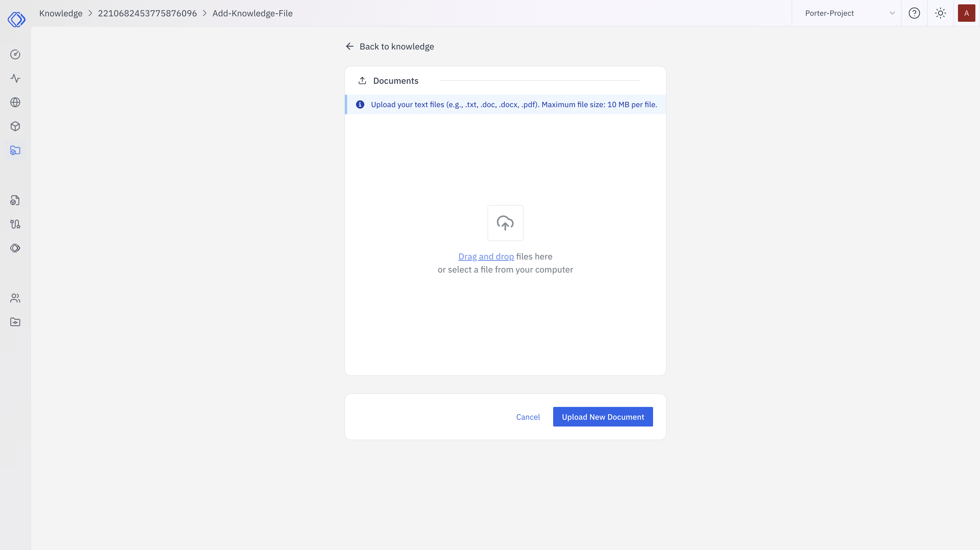Image resolution: width=980 pixels, height=550 pixels.
Task: Open breadcrumb item 2210682453775876096
Action: point(147,13)
